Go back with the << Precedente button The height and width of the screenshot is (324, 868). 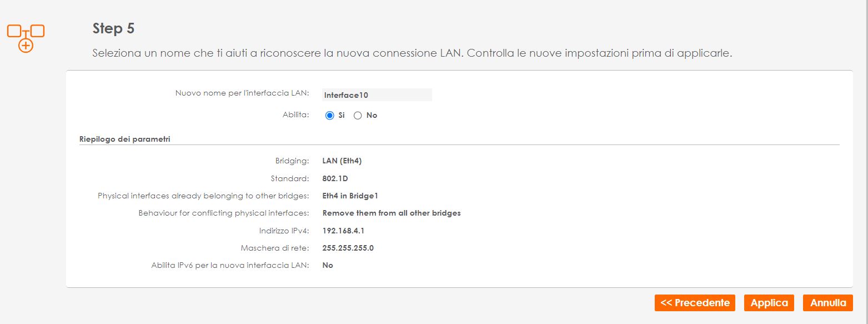click(695, 303)
